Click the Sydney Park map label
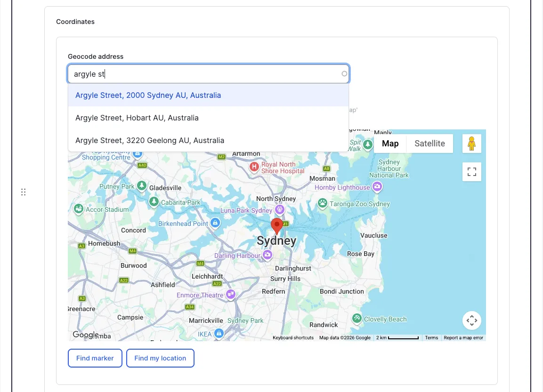The height and width of the screenshot is (392, 543). pyautogui.click(x=245, y=320)
